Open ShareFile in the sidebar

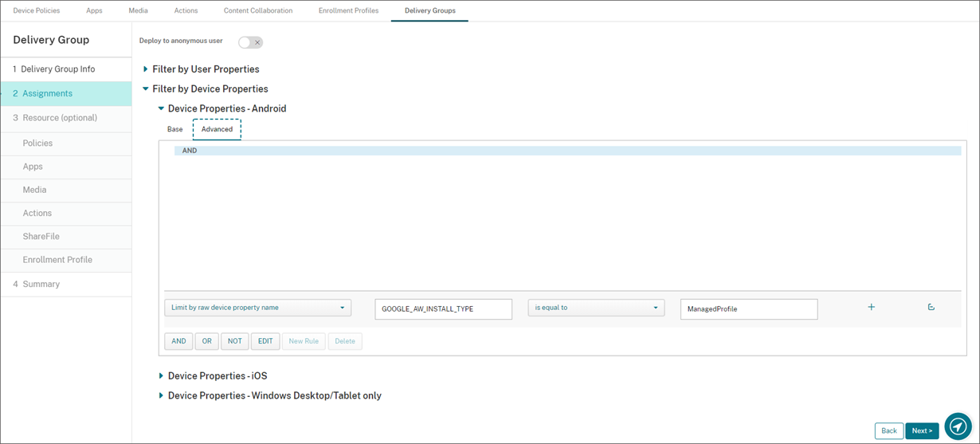66,237
